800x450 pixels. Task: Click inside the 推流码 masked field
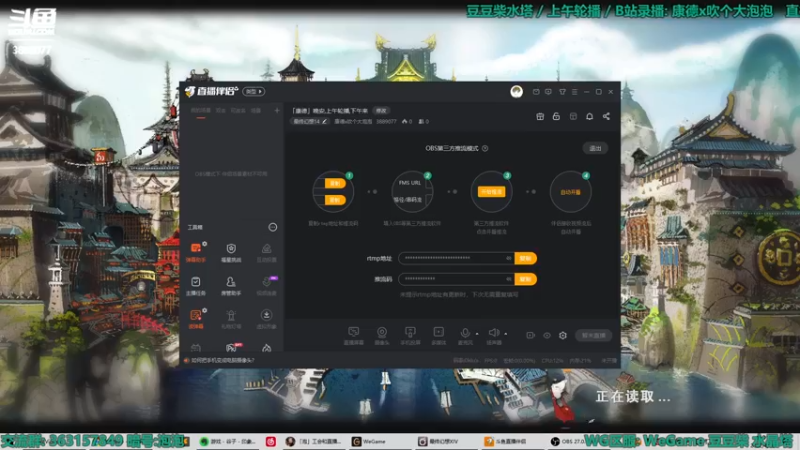[456, 279]
